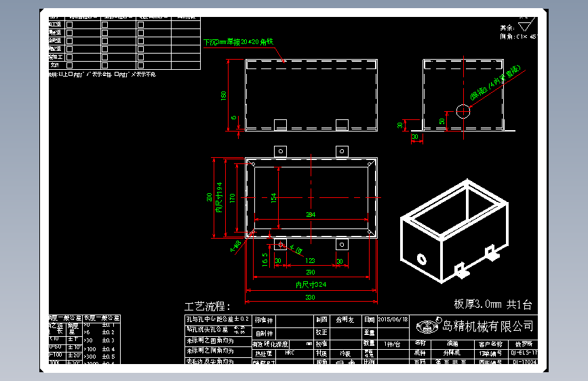Click the date 2015/06/18 cell
The height and width of the screenshot is (381, 588).
click(x=393, y=319)
